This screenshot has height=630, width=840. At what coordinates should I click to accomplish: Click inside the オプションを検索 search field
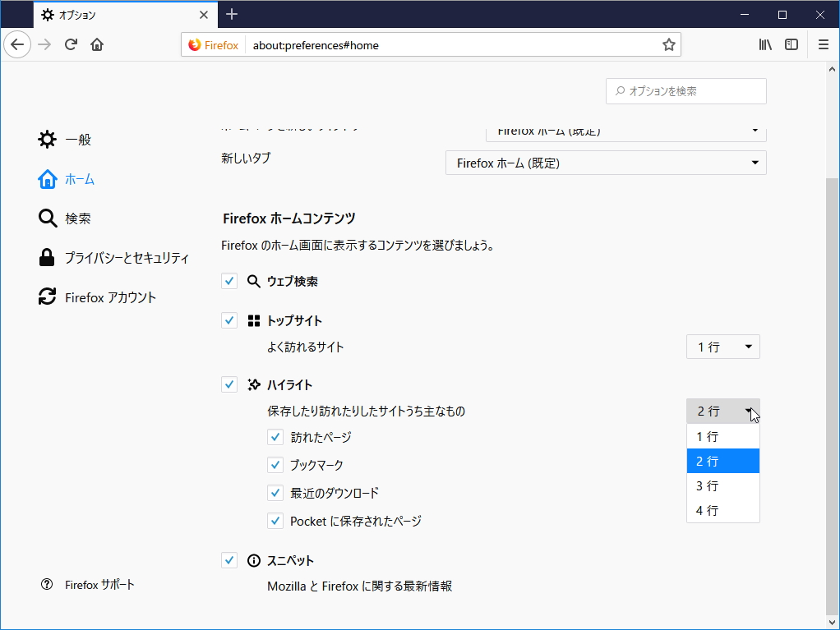(x=685, y=91)
